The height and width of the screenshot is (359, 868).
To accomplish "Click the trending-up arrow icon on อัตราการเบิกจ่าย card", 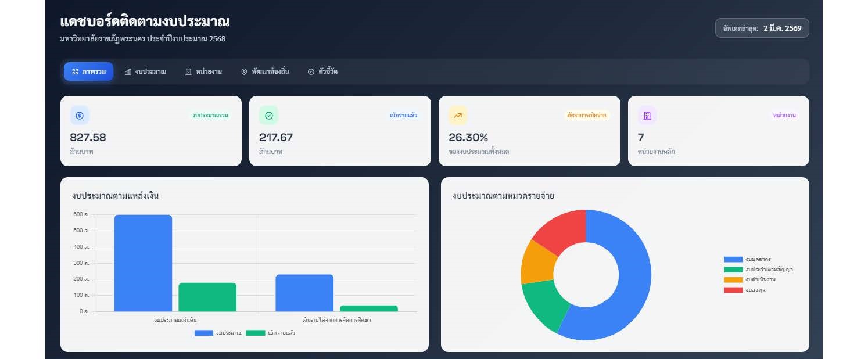I will [458, 116].
